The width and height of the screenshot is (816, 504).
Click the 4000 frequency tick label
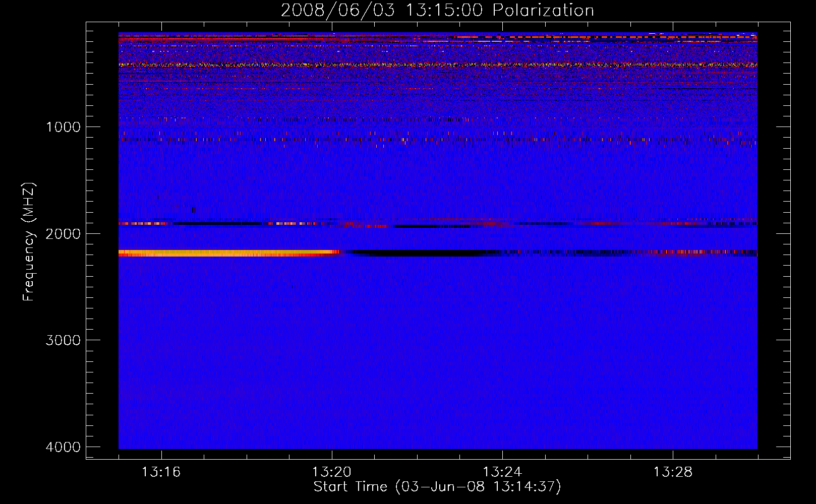click(63, 447)
